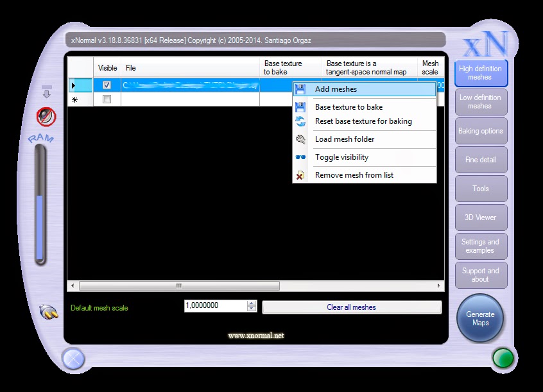Choose Base texture to bake menu entry
The height and width of the screenshot is (392, 543).
click(x=365, y=107)
